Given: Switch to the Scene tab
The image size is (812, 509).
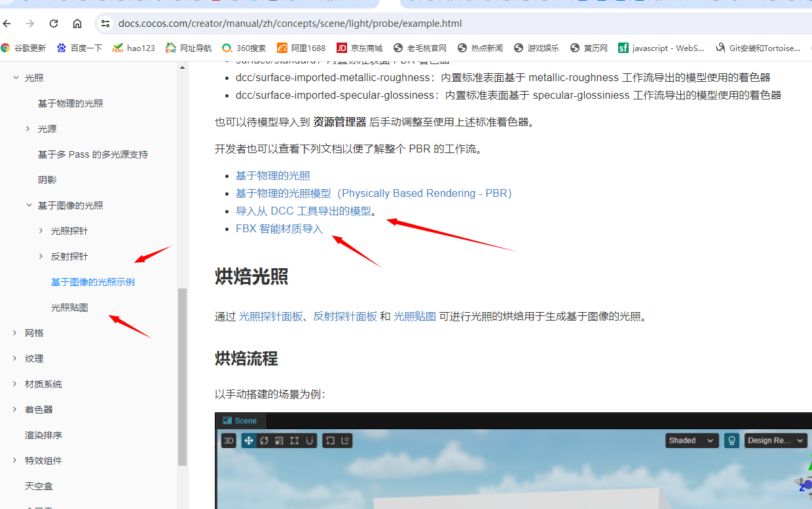Looking at the screenshot, I should (x=240, y=421).
